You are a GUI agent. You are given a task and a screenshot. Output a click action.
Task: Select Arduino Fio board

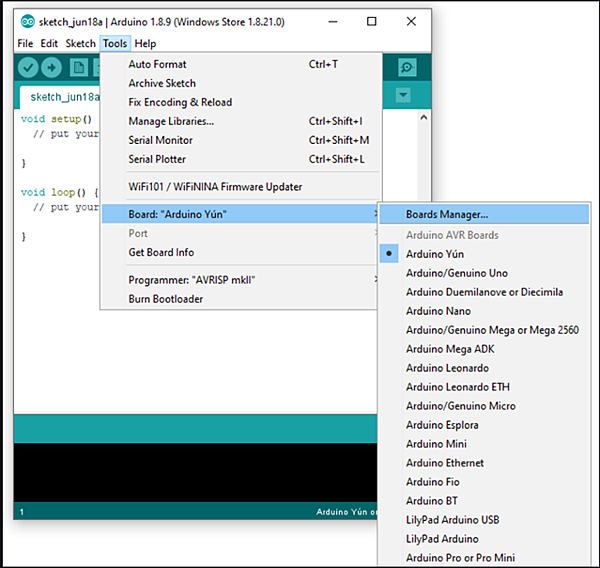[484, 482]
